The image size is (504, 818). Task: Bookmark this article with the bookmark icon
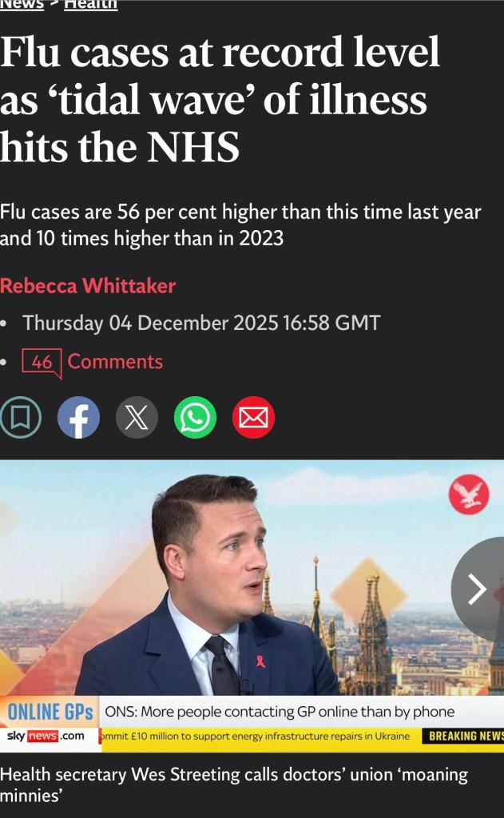pos(20,417)
